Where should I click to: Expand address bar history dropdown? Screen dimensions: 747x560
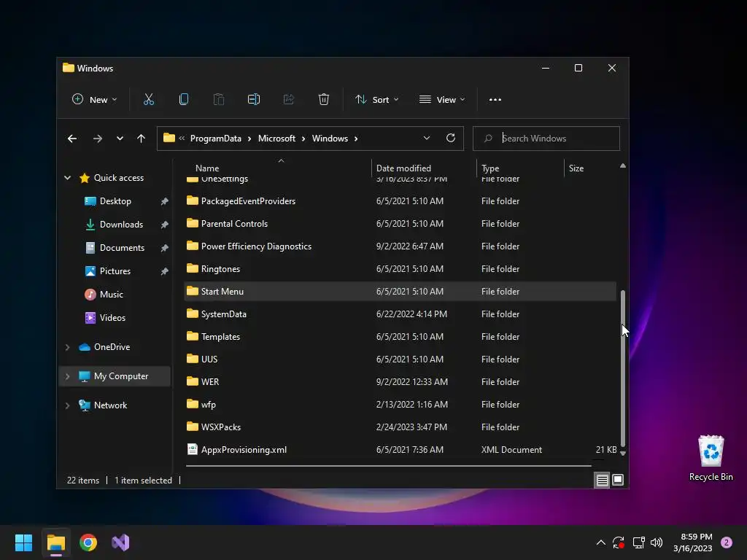(x=426, y=138)
